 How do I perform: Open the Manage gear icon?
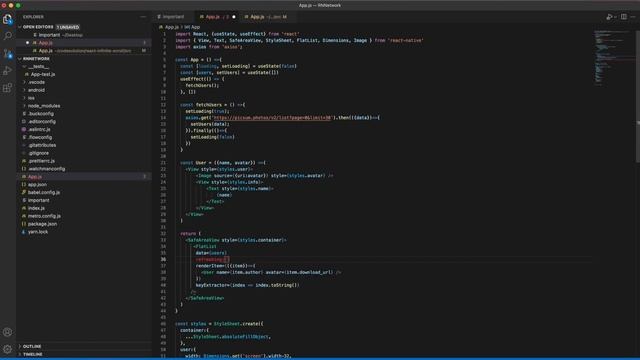pyautogui.click(x=7, y=349)
